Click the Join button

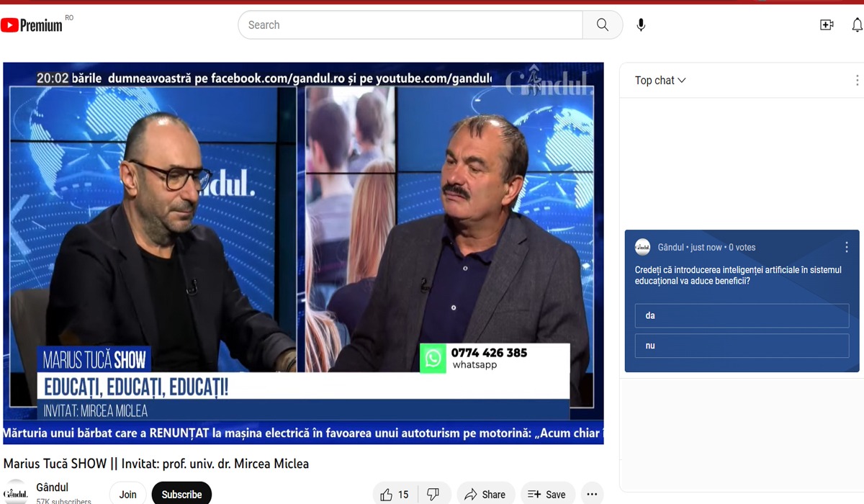(x=127, y=494)
